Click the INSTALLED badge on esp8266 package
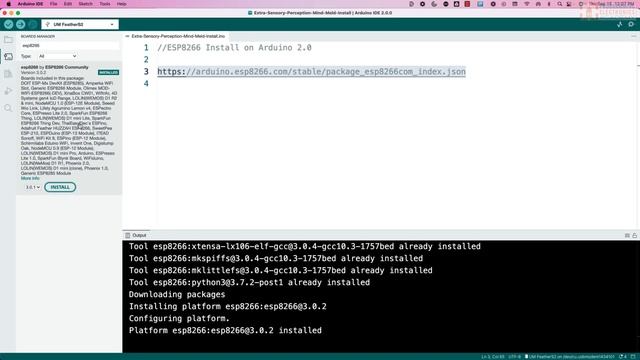The height and width of the screenshot is (360, 640). point(108,72)
